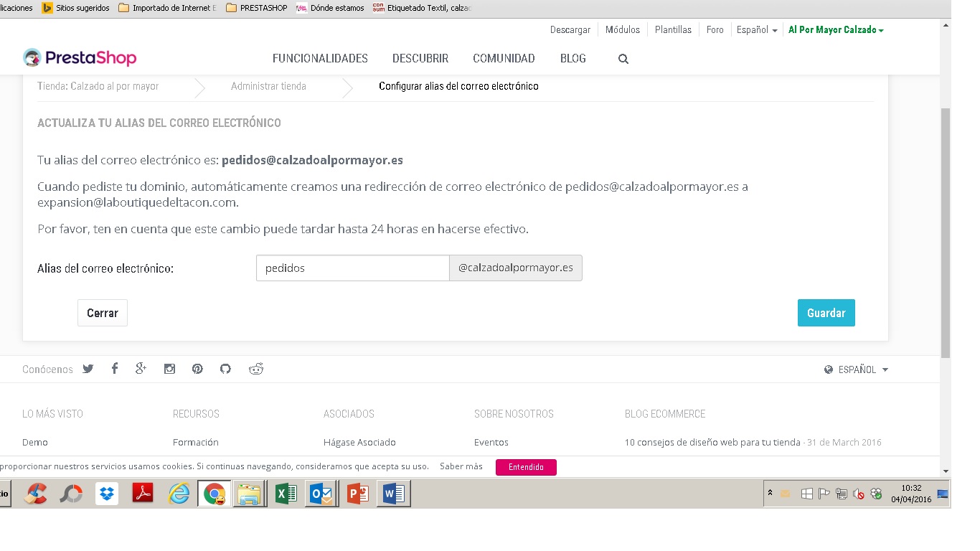Click the Descargar top link
Screen dimensions: 980x551
(x=570, y=30)
